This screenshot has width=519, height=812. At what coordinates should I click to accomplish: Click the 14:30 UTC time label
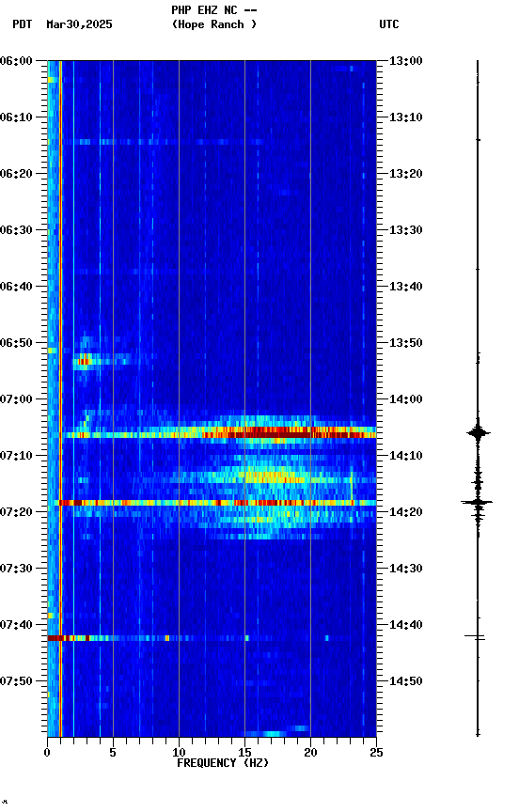click(406, 570)
